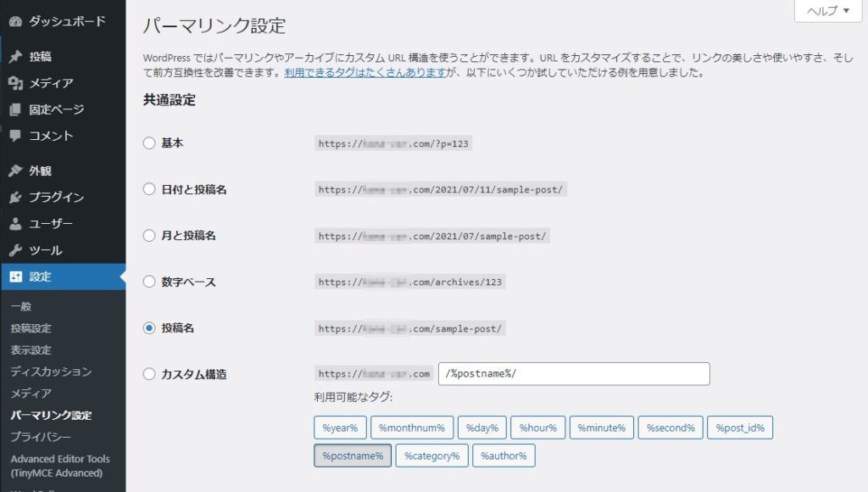Open Media via its sidebar icon
This screenshot has width=868, height=492.
coord(15,83)
